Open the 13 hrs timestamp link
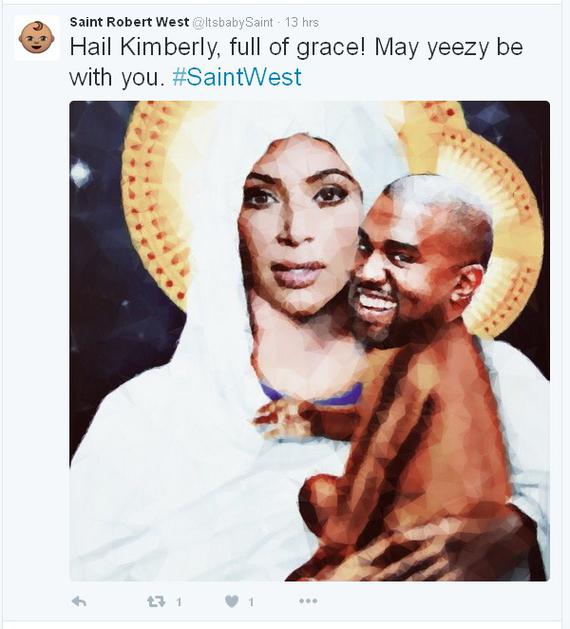The image size is (570, 629). 302,22
